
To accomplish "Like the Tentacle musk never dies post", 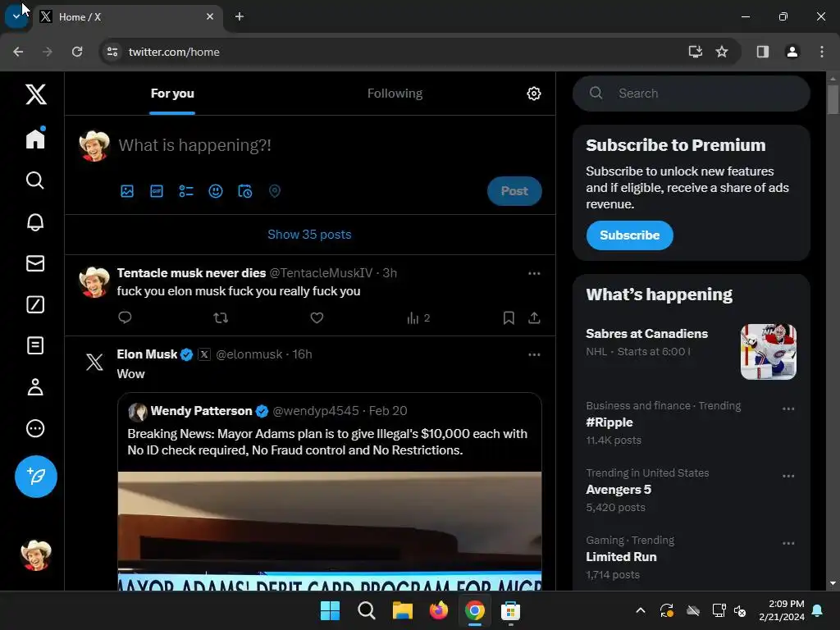I will coord(317,318).
